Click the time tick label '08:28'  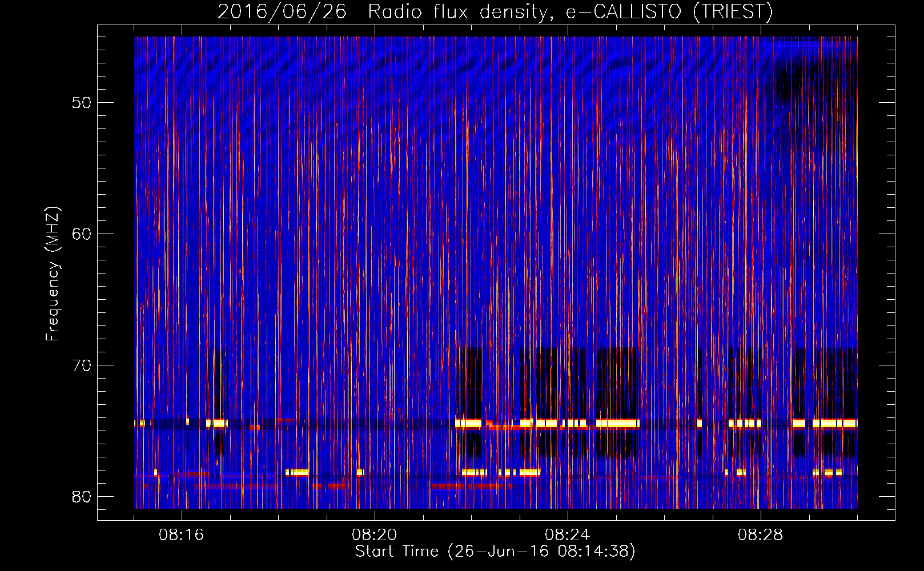coord(761,535)
